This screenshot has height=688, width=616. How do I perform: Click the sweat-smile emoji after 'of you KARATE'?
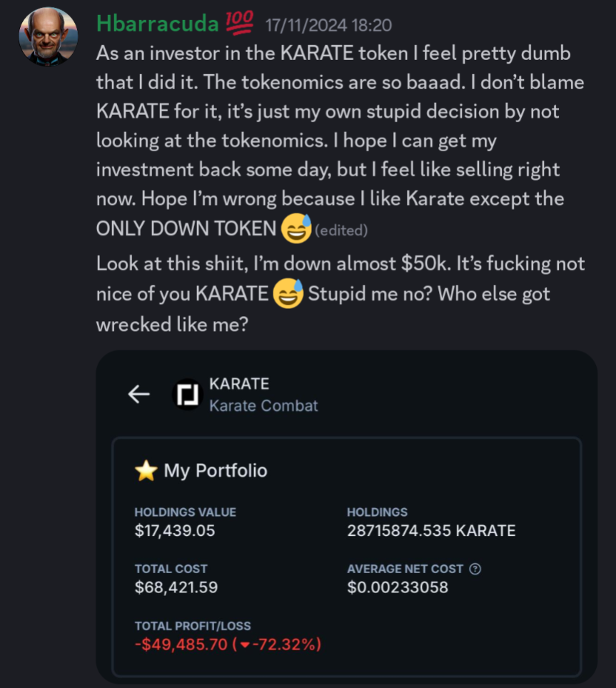pyautogui.click(x=288, y=294)
